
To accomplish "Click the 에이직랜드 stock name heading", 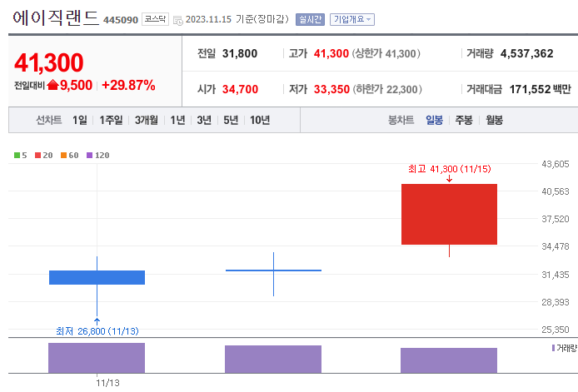I will click(x=56, y=18).
